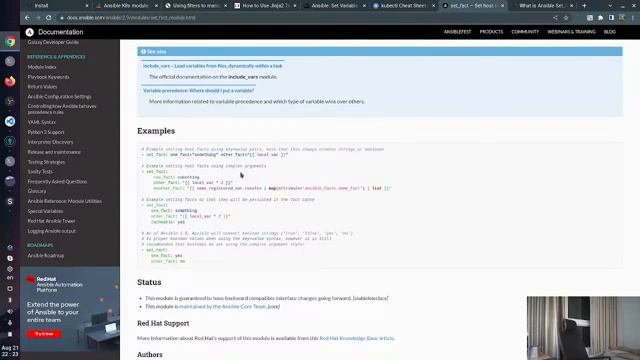Image resolution: width=640 pixels, height=360 pixels.
Task: Open 'Glossary' in the sidebar
Action: click(x=37, y=191)
